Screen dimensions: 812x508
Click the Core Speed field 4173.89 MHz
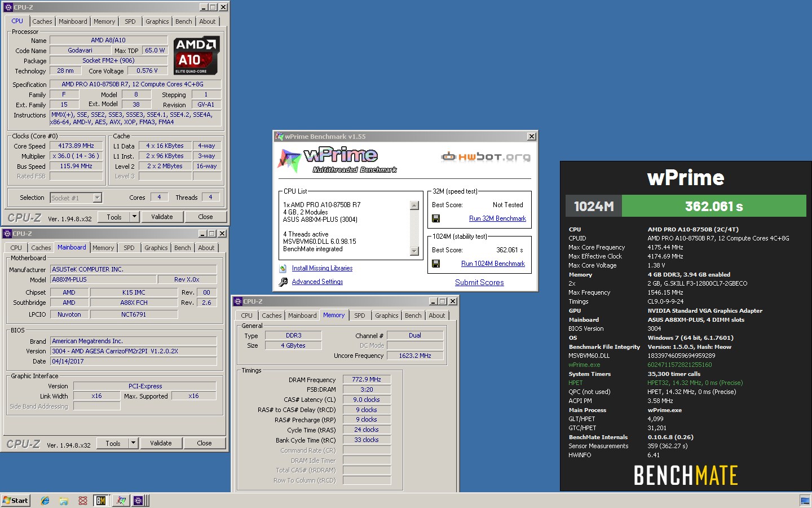76,146
